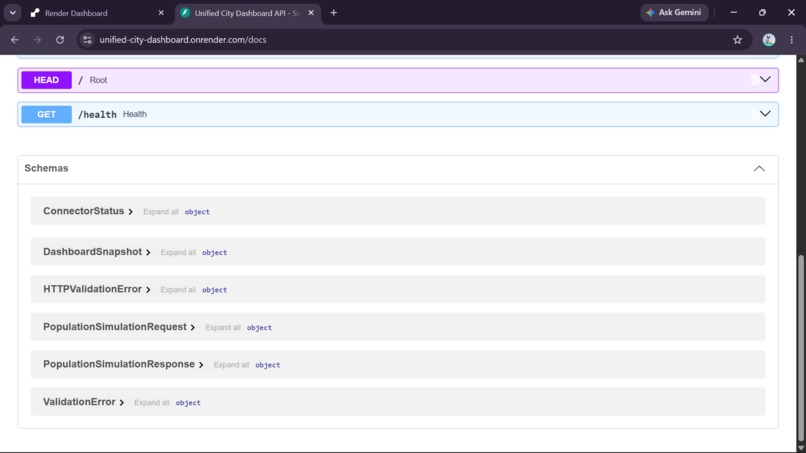Open the tab search dropdown
The height and width of the screenshot is (453, 806).
[x=13, y=13]
